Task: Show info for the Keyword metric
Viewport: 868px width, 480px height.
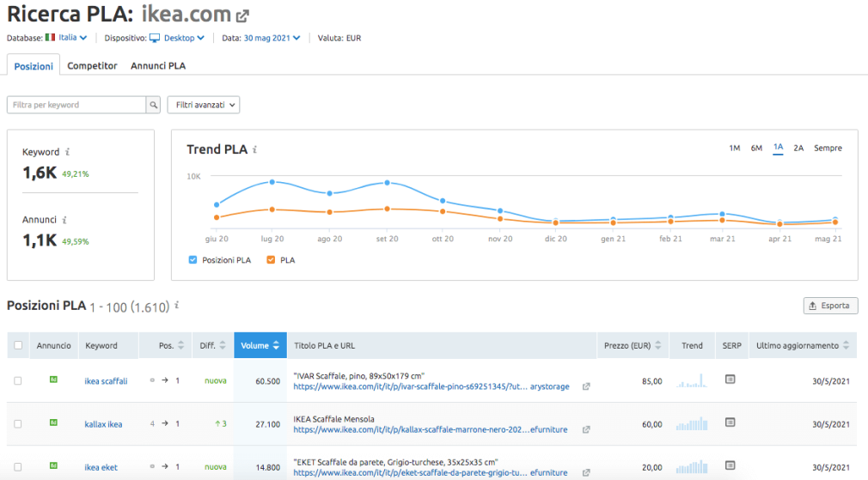Action: tap(68, 152)
